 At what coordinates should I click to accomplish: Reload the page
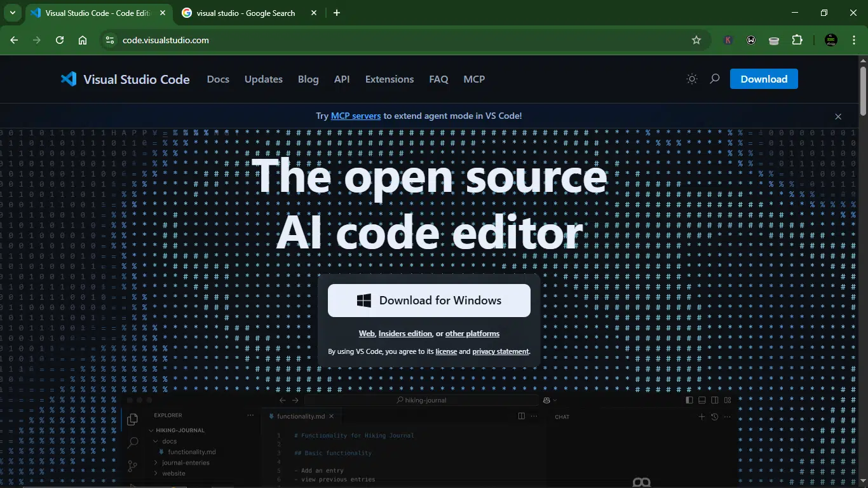point(60,40)
